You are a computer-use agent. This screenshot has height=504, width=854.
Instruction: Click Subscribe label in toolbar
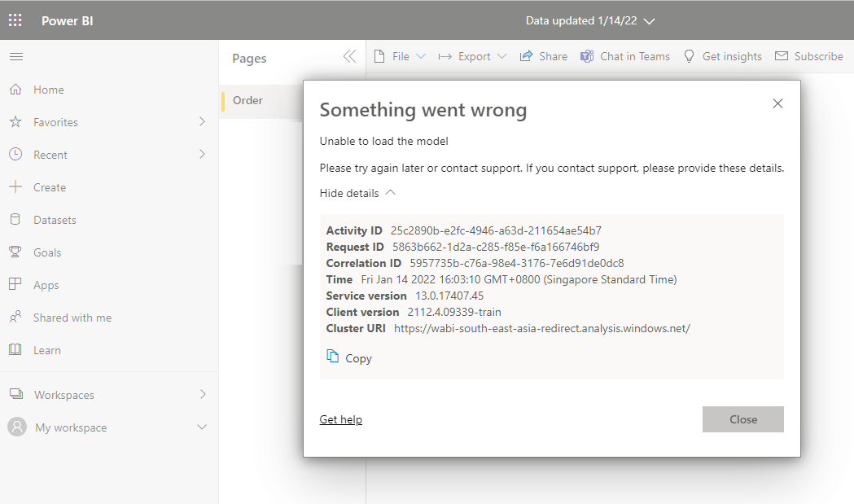819,56
